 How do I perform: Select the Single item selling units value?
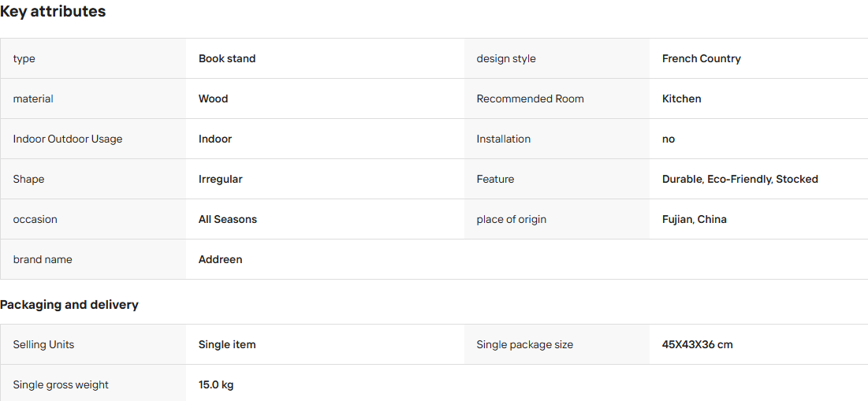click(227, 344)
